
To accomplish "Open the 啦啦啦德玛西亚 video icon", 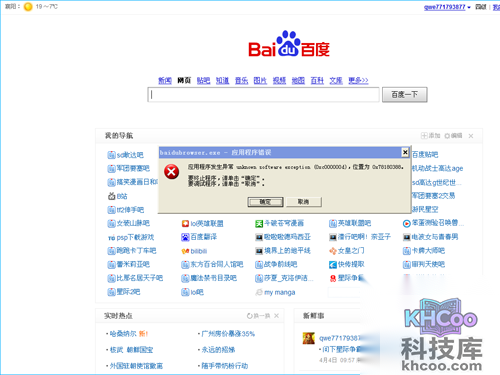I will point(259,237).
